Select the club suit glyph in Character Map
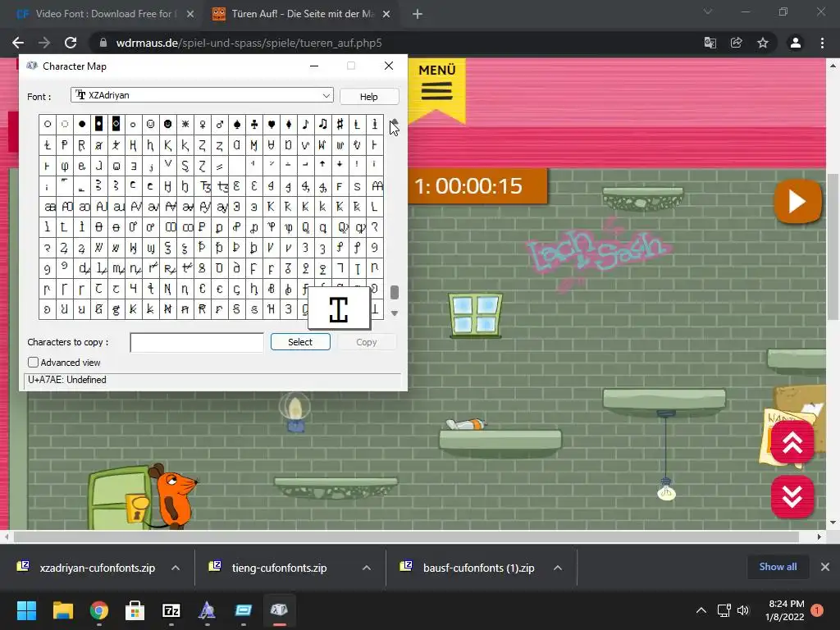This screenshot has width=840, height=630. 254,125
